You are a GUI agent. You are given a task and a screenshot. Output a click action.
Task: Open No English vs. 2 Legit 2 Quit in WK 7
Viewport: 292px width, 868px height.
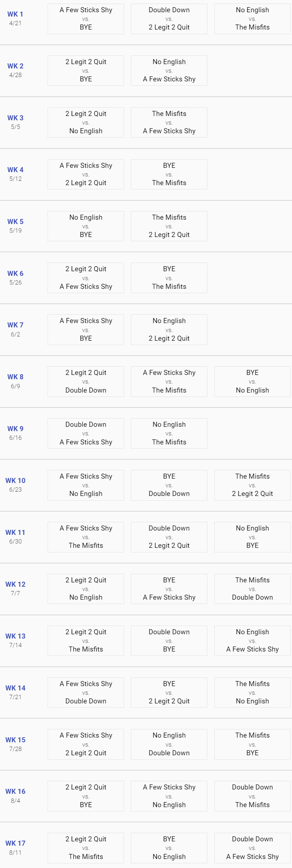(169, 330)
